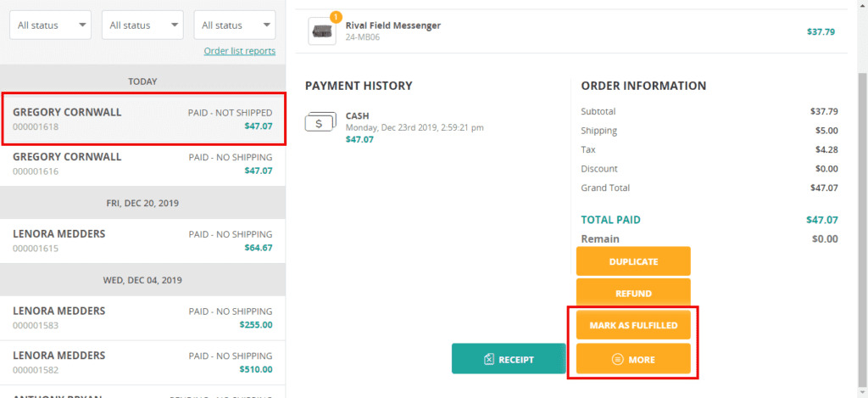Click the payment date Monday, Dec 23rd 2019
This screenshot has height=398, width=868.
(x=415, y=127)
